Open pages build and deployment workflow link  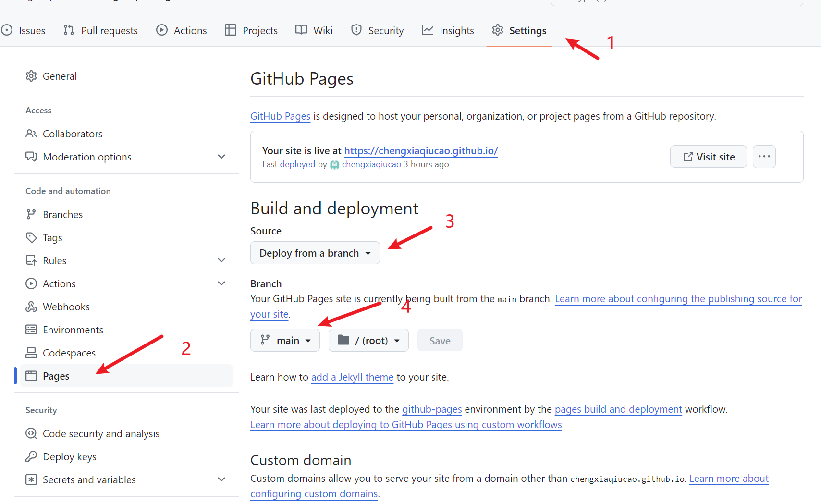click(618, 409)
